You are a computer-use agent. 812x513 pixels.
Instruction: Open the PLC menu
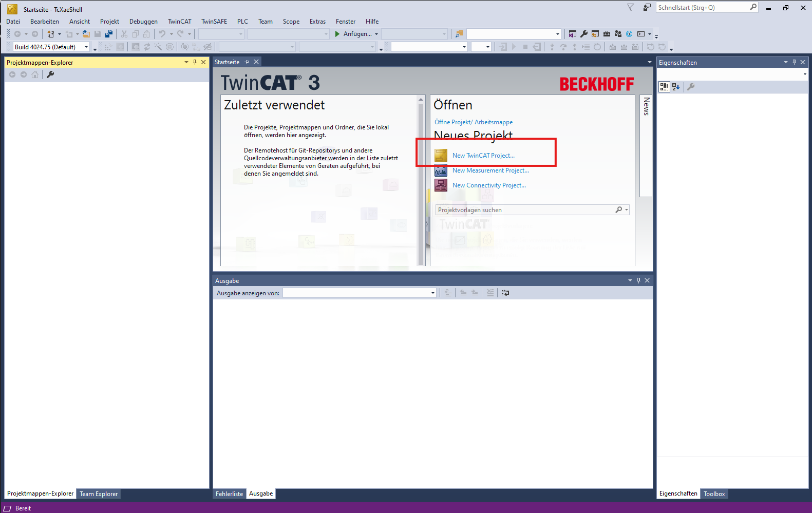pos(242,22)
